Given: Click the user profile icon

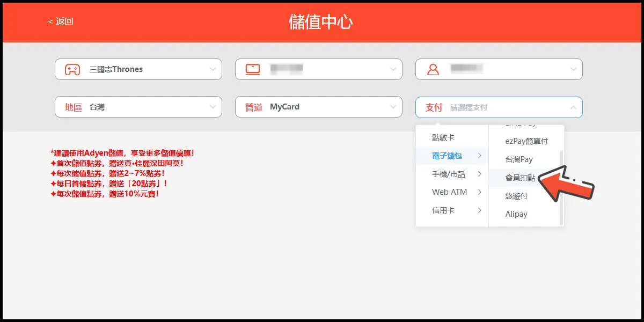Looking at the screenshot, I should pos(433,69).
